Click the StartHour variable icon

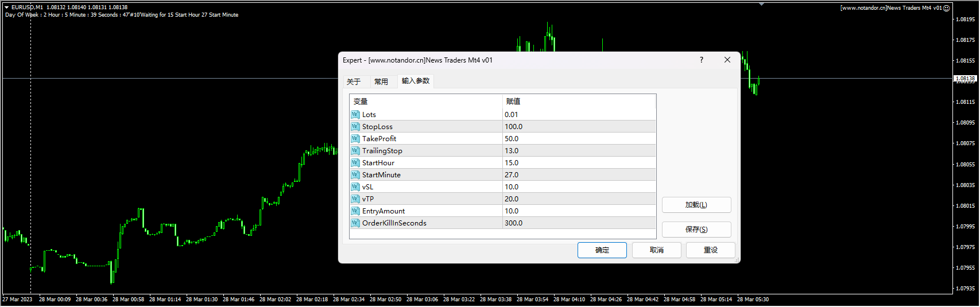[x=355, y=163]
